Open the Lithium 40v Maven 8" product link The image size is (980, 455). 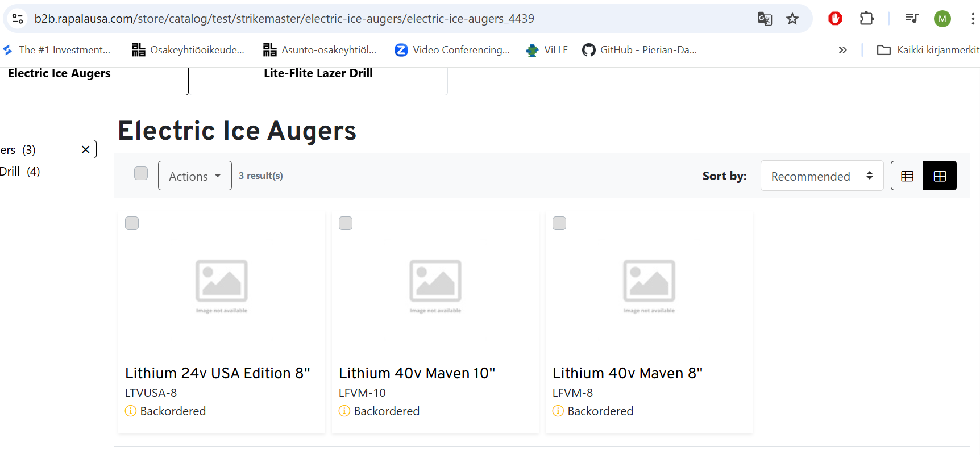(x=627, y=373)
